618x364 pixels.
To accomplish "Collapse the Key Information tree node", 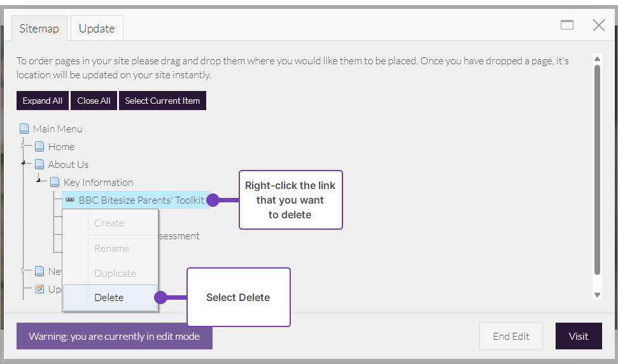I will [39, 181].
